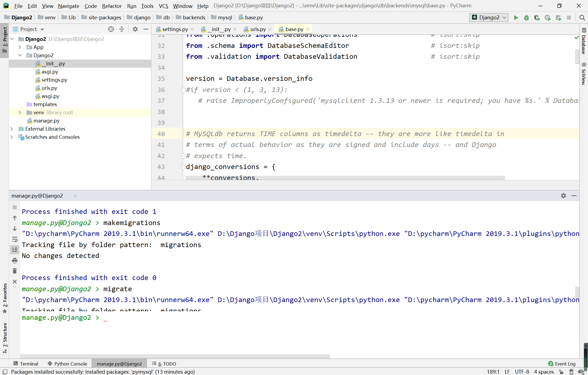
Task: Open the Python Console tab
Action: (x=68, y=364)
